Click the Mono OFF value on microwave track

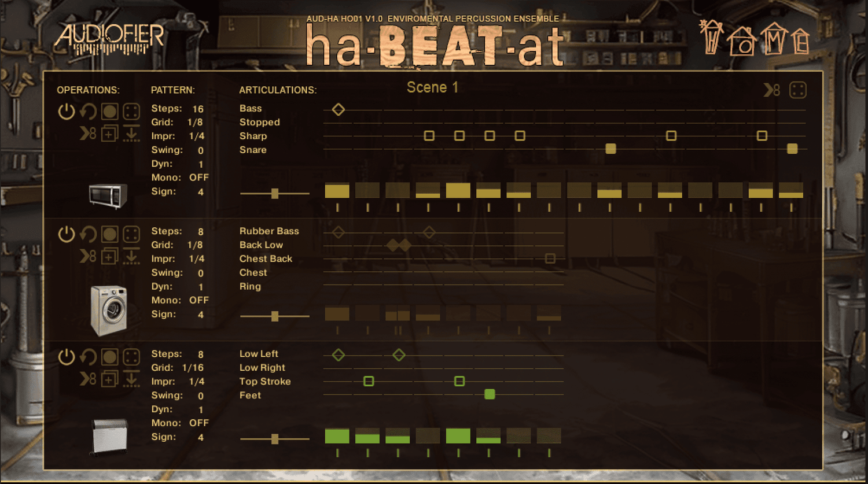[x=198, y=178]
